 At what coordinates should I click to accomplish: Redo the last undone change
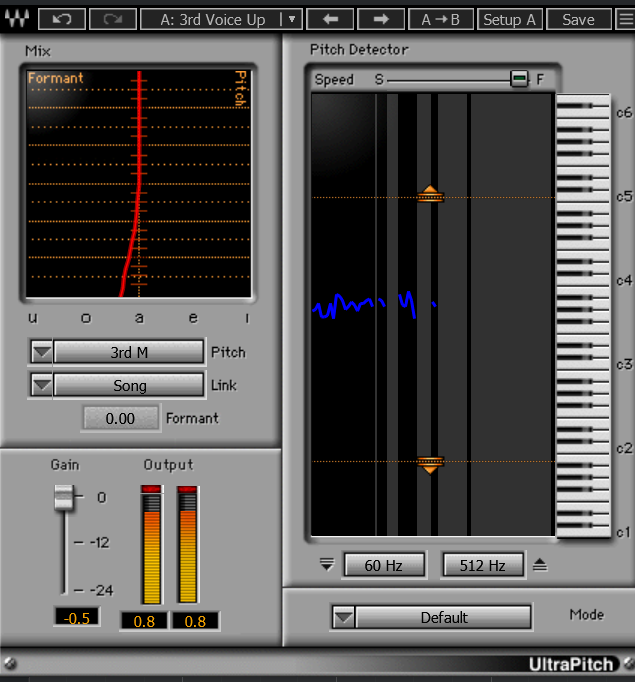click(113, 19)
